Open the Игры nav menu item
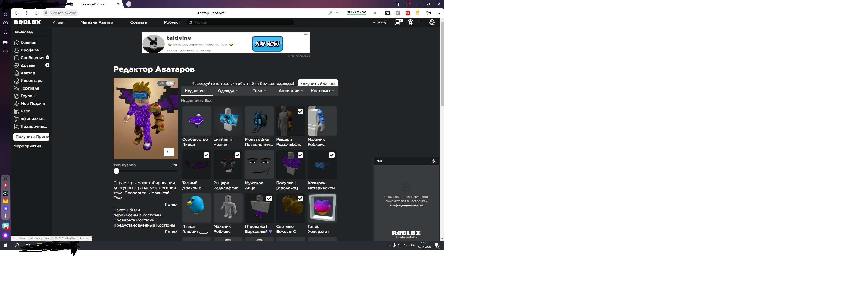This screenshot has width=868, height=293. point(58,22)
